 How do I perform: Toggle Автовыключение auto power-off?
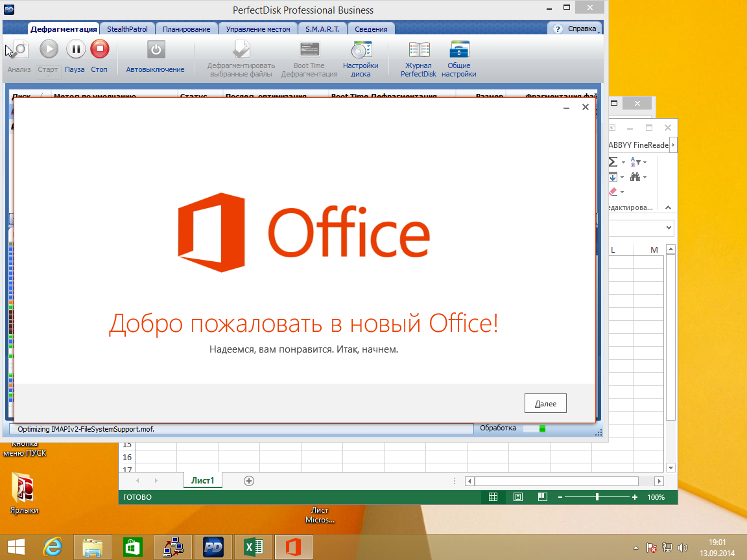(156, 49)
